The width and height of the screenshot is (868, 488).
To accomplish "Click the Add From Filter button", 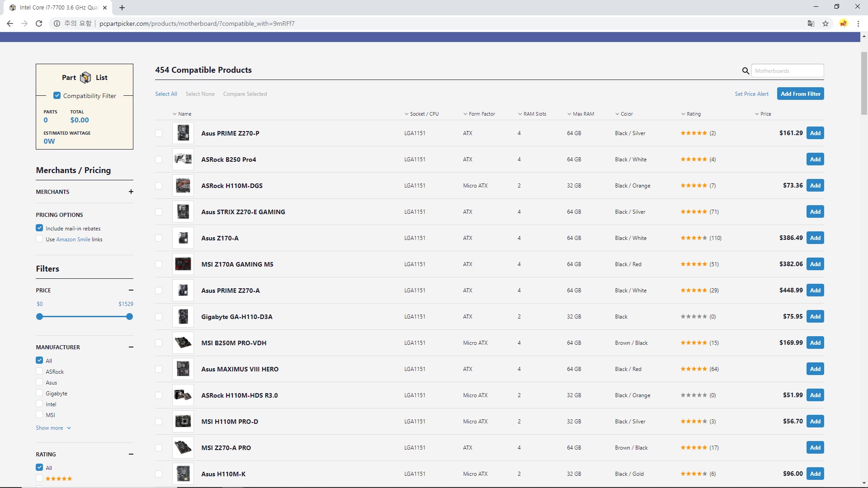I will pos(800,94).
